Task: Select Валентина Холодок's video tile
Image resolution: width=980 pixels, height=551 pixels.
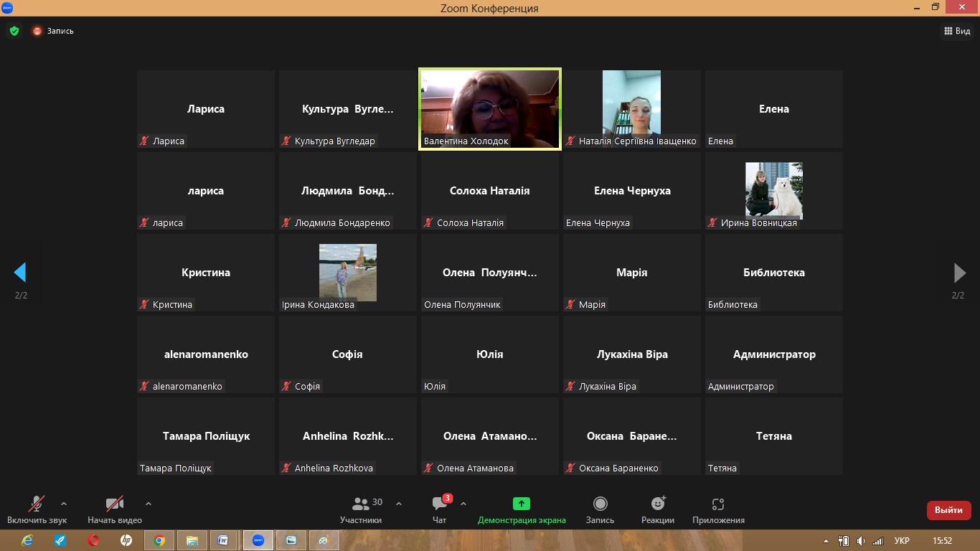Action: point(489,109)
